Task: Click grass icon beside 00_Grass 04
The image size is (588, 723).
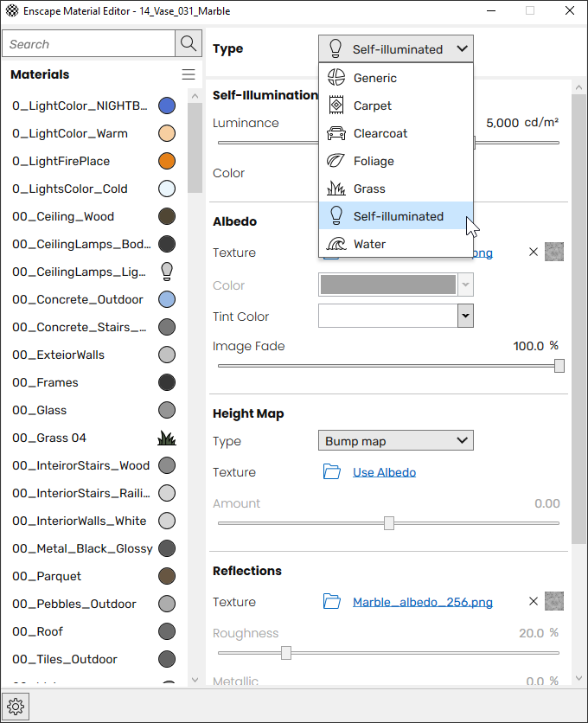Action: coord(167,438)
